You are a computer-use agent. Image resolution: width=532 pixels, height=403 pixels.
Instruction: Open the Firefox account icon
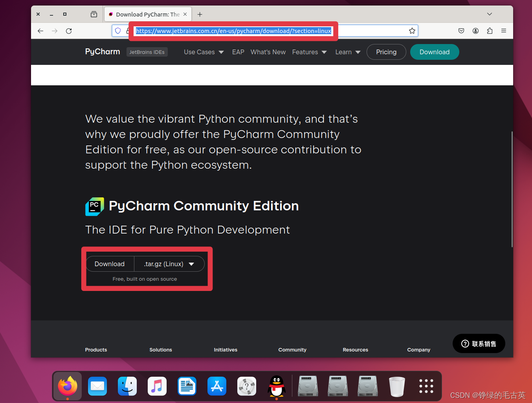tap(475, 31)
